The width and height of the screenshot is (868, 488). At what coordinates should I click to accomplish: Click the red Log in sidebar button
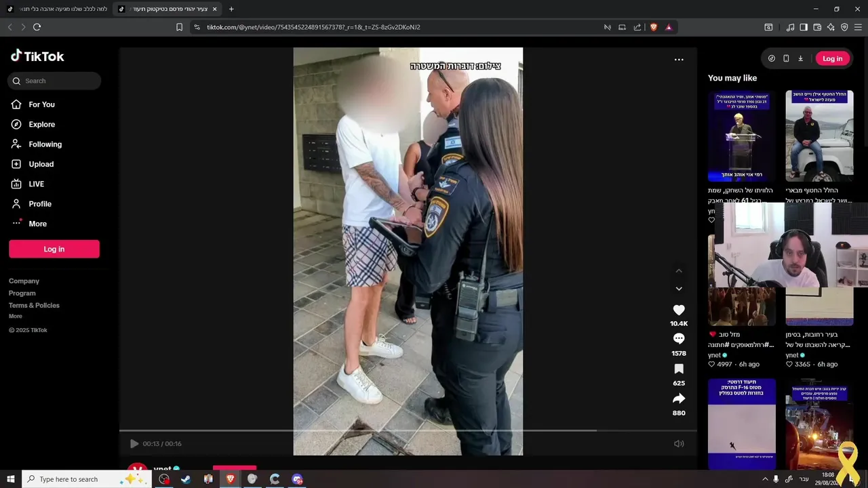pyautogui.click(x=54, y=249)
